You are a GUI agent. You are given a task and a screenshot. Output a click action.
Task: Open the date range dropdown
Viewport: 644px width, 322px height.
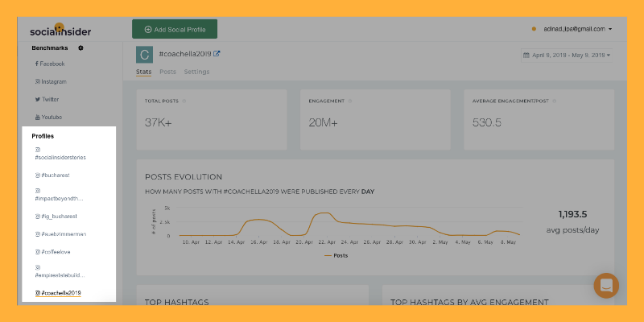[x=567, y=55]
